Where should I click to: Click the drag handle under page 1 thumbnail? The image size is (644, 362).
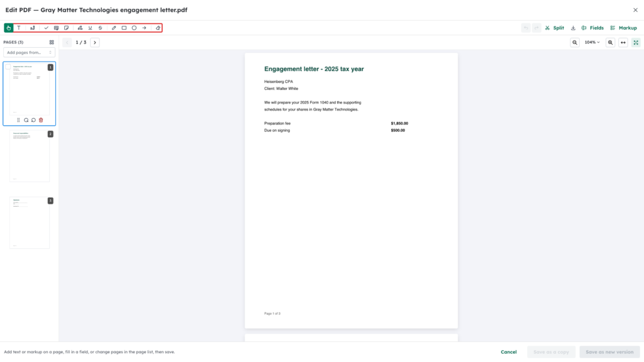18,120
